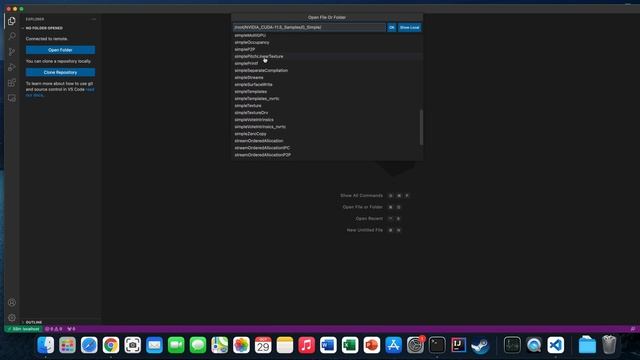Click the SSH remote indicator in status bar
The width and height of the screenshot is (640, 360).
click(x=23, y=329)
